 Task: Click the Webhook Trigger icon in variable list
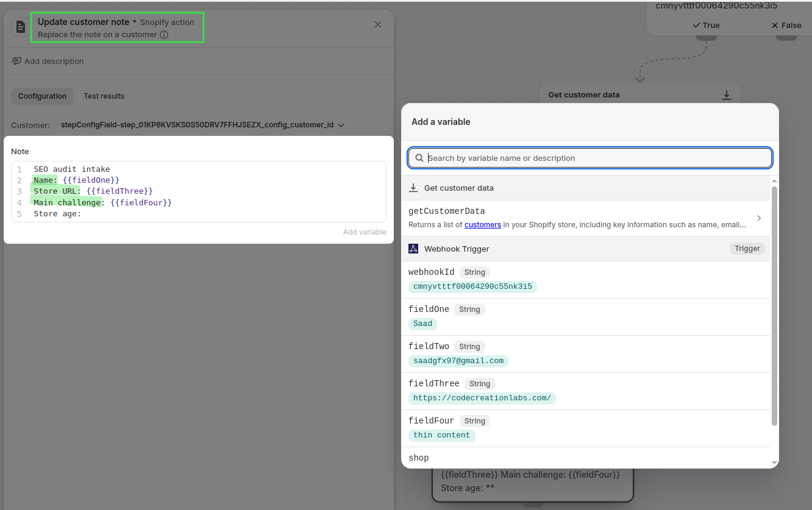(413, 249)
